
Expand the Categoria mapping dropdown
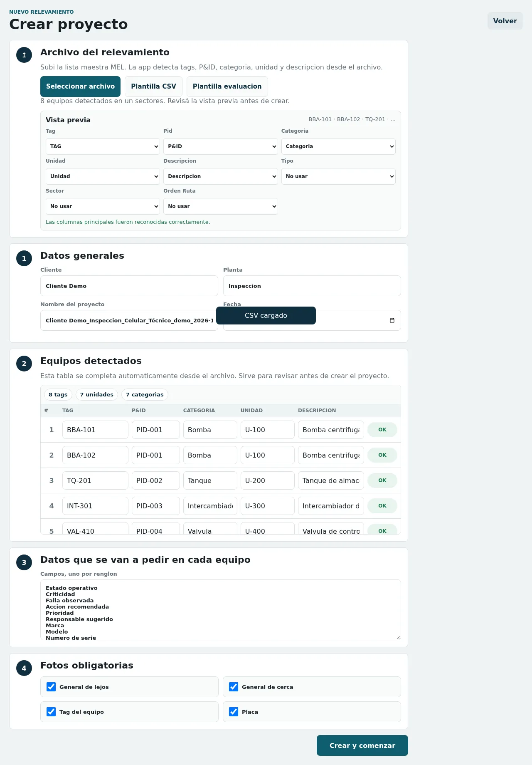(x=338, y=146)
